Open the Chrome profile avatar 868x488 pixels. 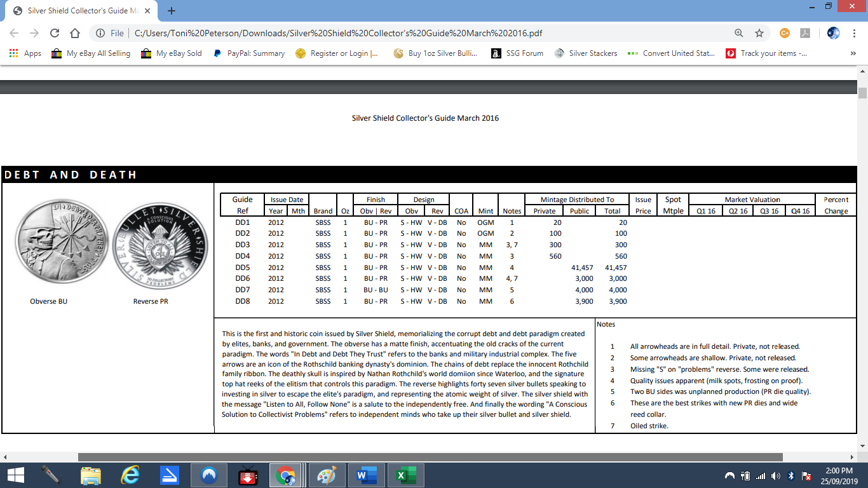[833, 33]
